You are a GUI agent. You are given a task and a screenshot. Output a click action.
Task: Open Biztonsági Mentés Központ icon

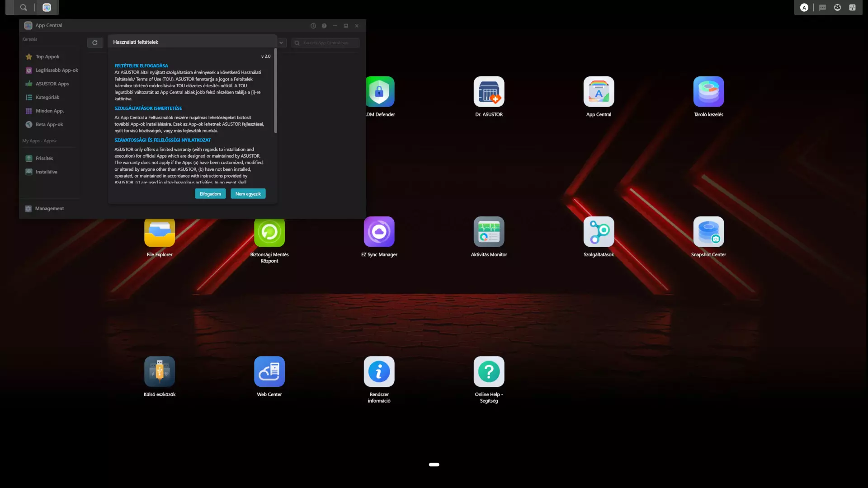pyautogui.click(x=269, y=233)
